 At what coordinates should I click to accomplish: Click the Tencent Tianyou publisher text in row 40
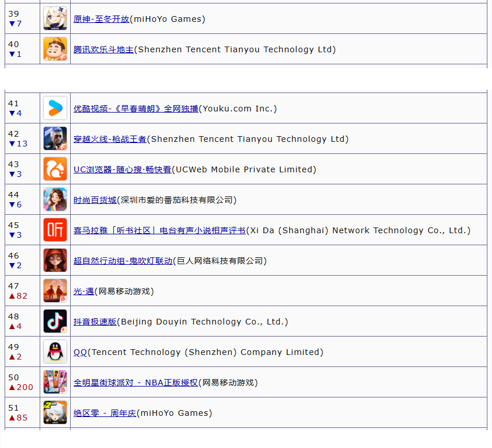[x=235, y=49]
